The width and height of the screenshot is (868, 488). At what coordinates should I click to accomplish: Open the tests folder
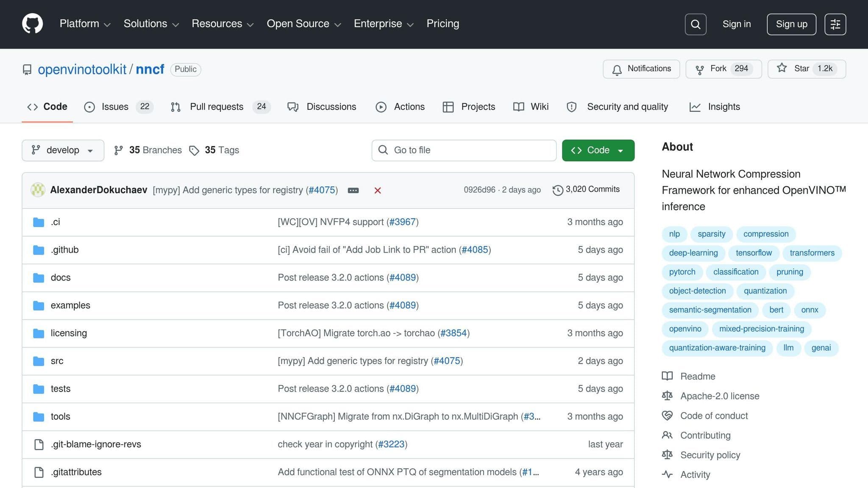(61, 389)
